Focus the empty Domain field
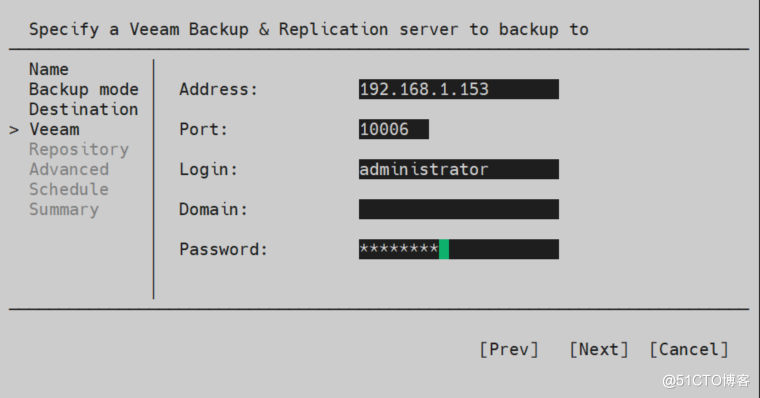This screenshot has height=398, width=760. 459,209
